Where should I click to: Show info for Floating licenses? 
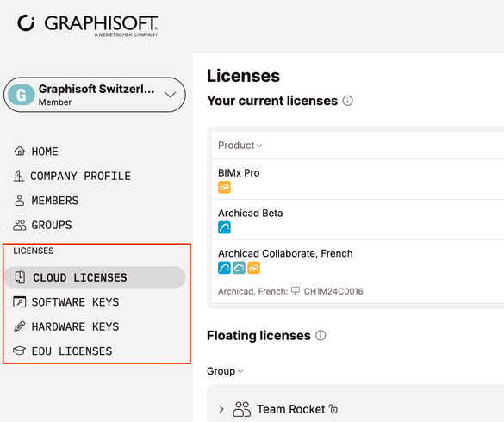click(x=320, y=336)
